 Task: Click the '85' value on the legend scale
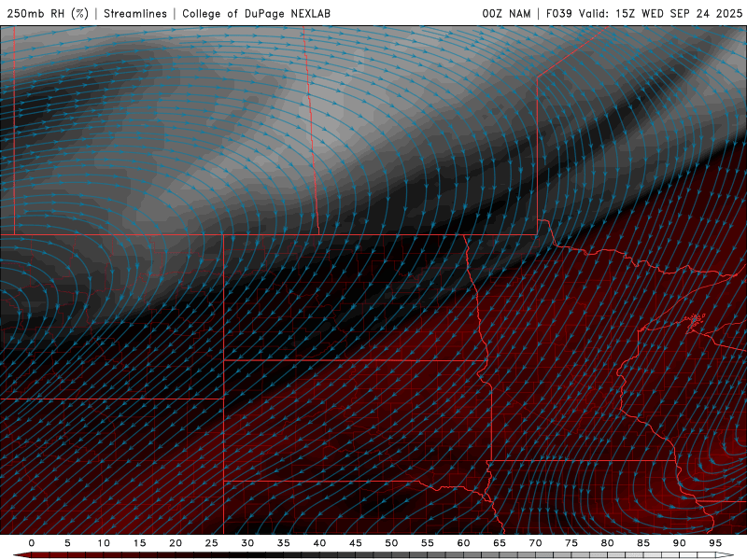643,543
